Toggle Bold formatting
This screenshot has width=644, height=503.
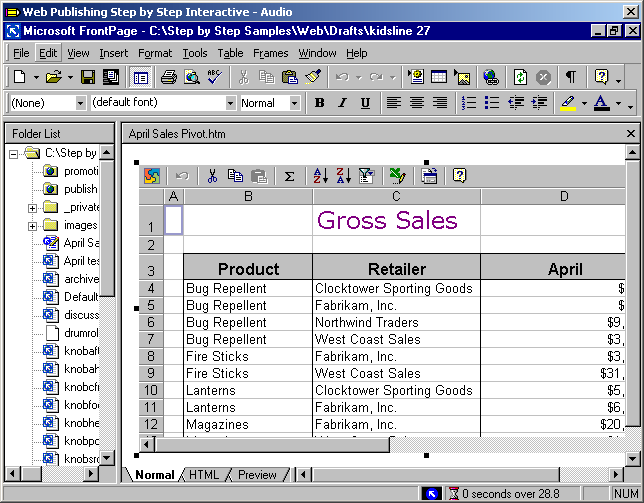point(319,103)
